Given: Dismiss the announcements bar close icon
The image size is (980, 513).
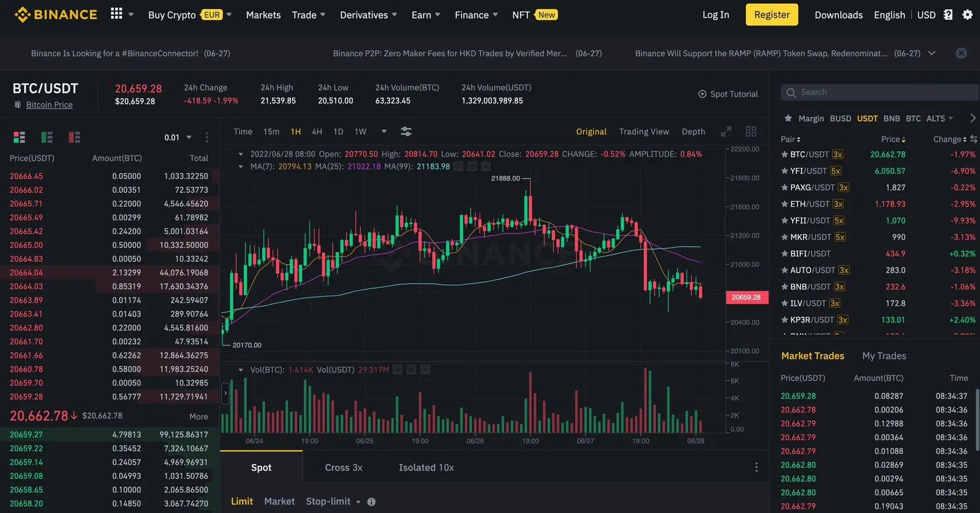Looking at the screenshot, I should 962,53.
